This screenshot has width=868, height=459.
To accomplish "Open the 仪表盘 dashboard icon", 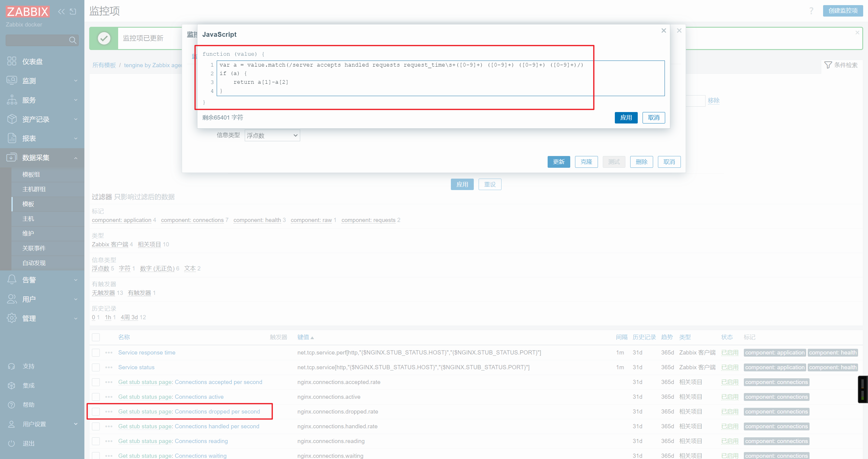I will point(12,61).
